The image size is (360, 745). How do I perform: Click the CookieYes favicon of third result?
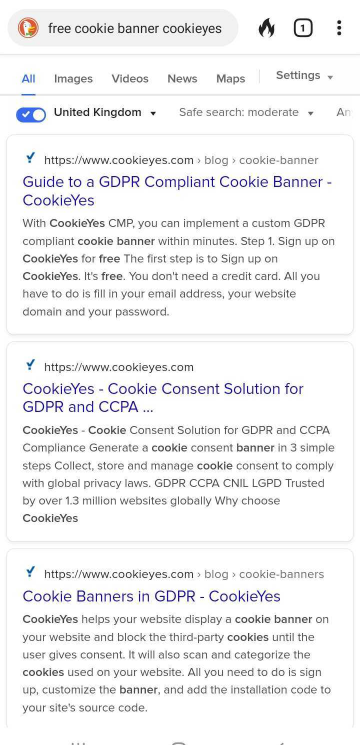coord(30,573)
